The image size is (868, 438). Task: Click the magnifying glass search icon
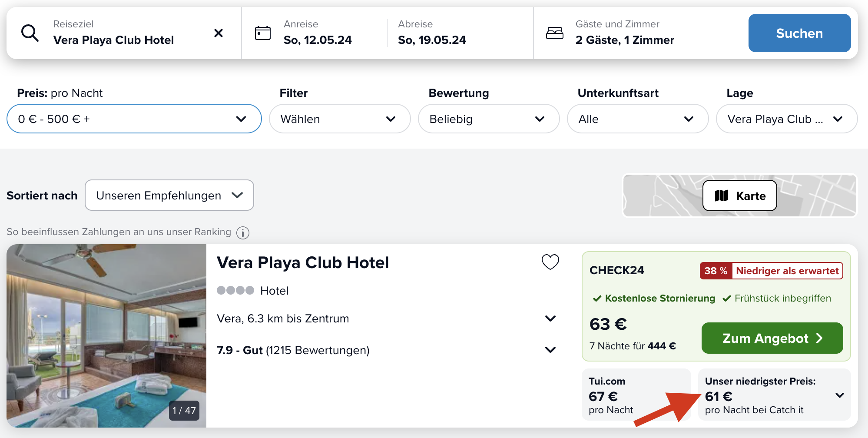pyautogui.click(x=30, y=33)
